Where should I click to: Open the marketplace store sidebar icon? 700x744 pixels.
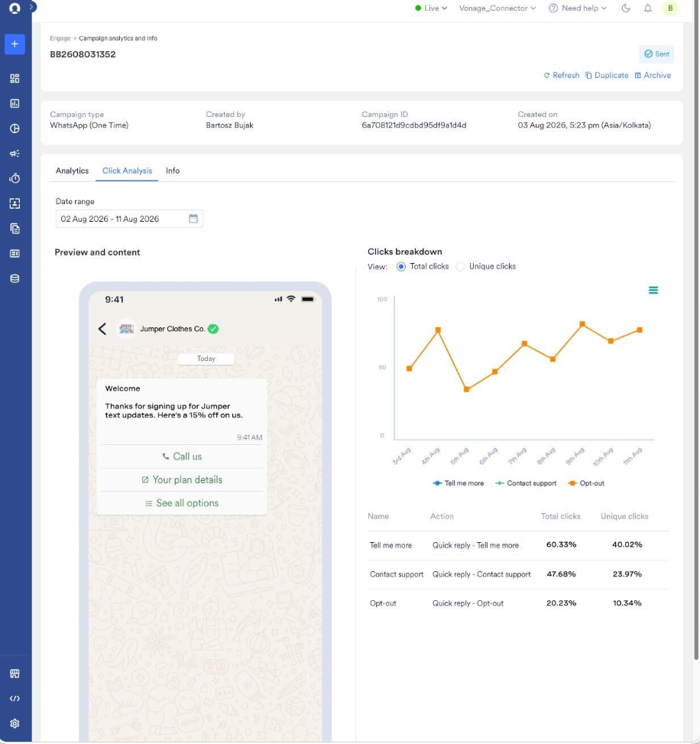coord(15,674)
